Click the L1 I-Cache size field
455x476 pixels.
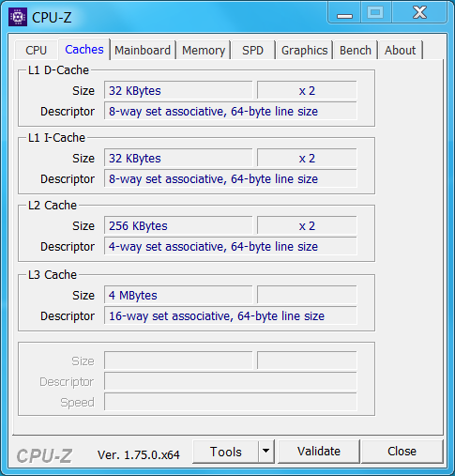pos(178,158)
